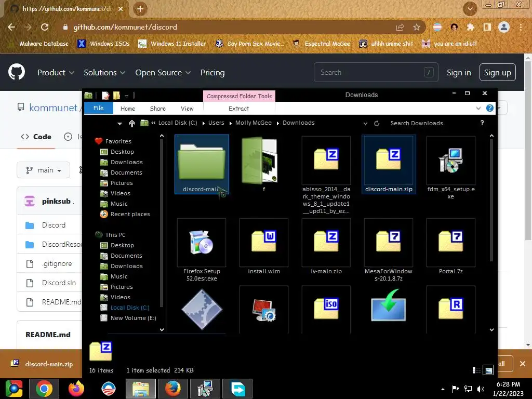532x399 pixels.
Task: Select the install.wim file
Action: click(263, 246)
